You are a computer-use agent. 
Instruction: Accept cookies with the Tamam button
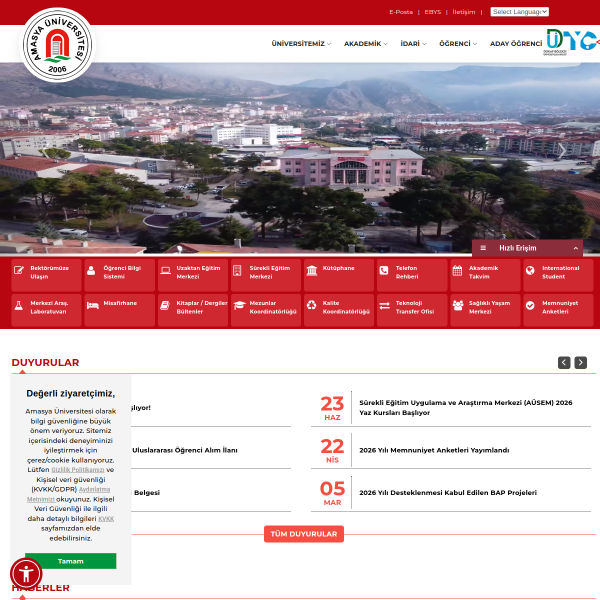(70, 561)
